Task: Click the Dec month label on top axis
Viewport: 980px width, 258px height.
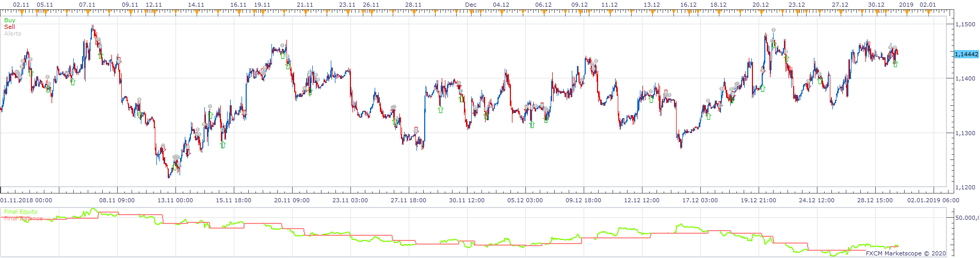Action: (471, 5)
